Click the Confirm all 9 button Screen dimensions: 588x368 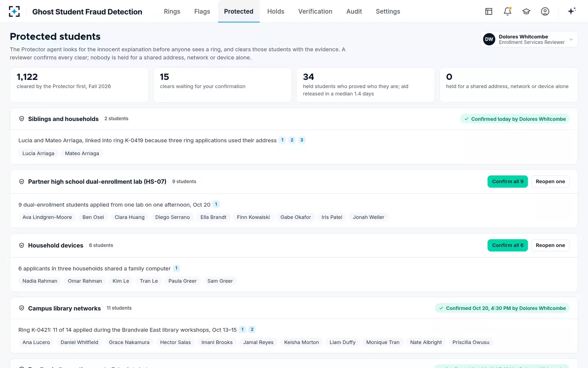(x=508, y=182)
